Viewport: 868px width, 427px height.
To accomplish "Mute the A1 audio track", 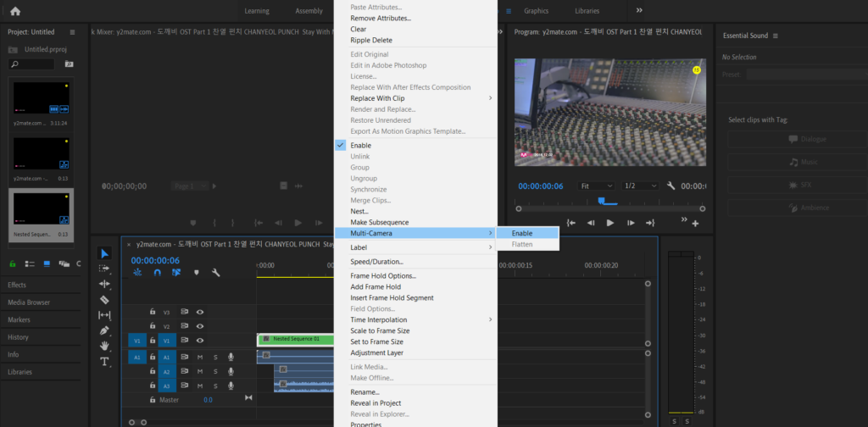I will [200, 358].
